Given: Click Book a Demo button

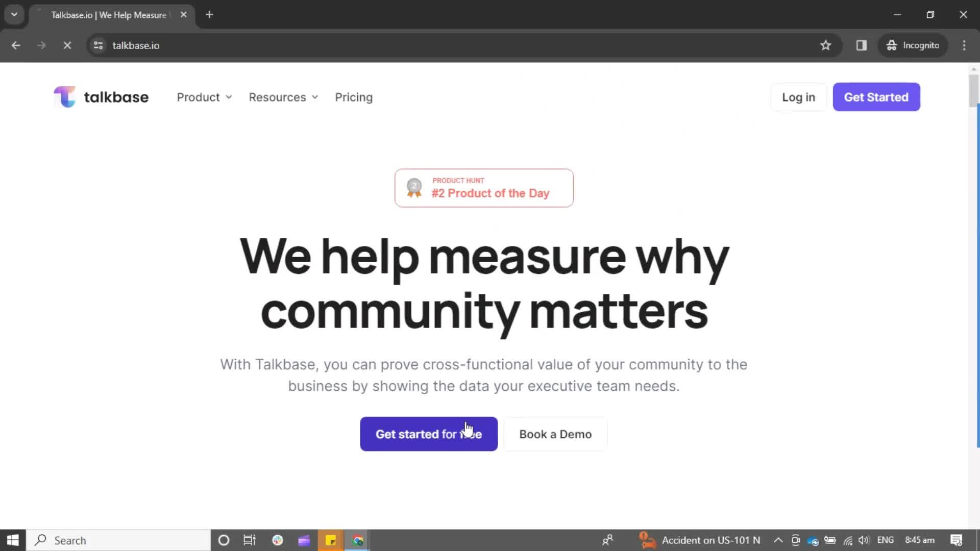Looking at the screenshot, I should click(555, 434).
